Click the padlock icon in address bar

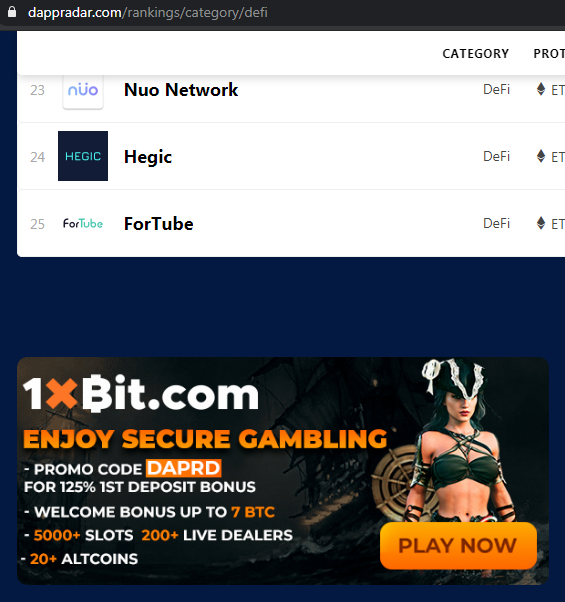click(x=12, y=12)
